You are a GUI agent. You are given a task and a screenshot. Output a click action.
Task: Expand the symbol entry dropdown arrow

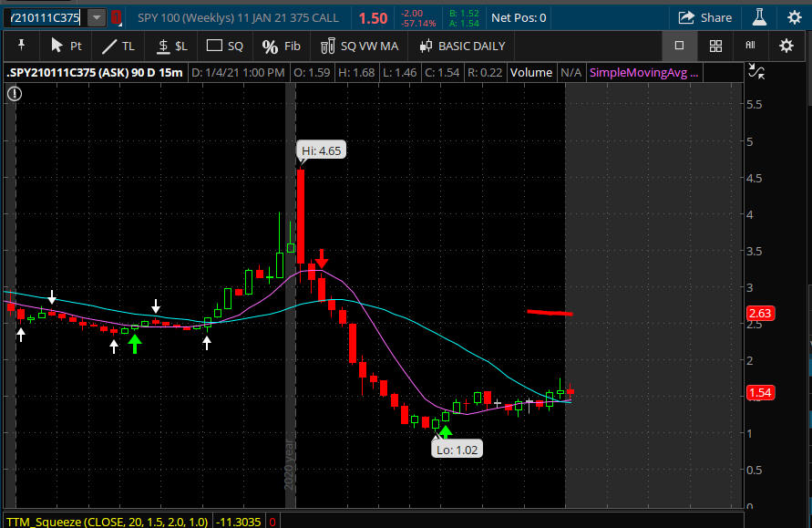coord(96,17)
